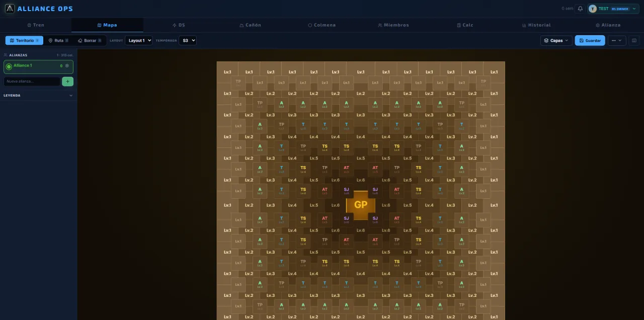Open the Layout 1 dropdown

coord(138,40)
